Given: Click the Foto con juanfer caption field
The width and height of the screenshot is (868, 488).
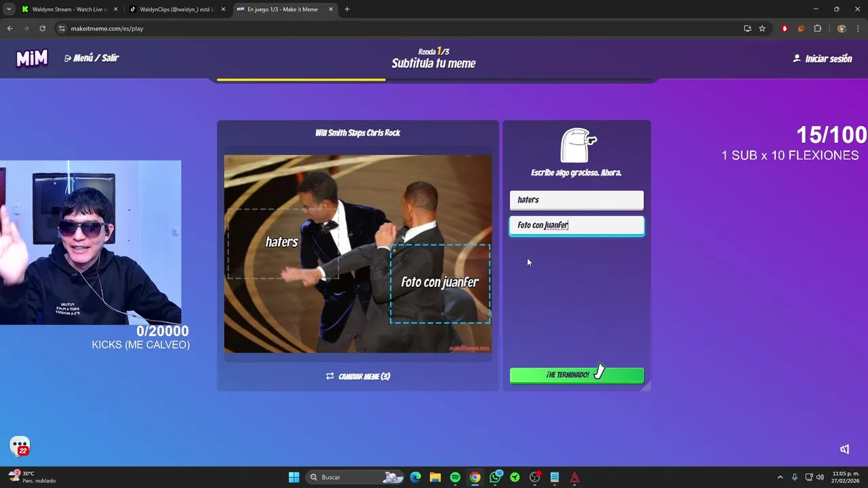Looking at the screenshot, I should tap(576, 225).
